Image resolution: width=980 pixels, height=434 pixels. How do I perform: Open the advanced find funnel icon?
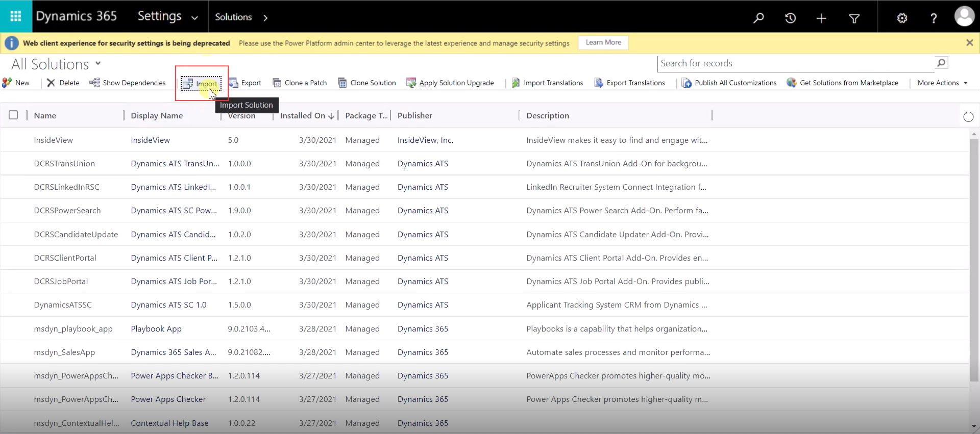[854, 18]
